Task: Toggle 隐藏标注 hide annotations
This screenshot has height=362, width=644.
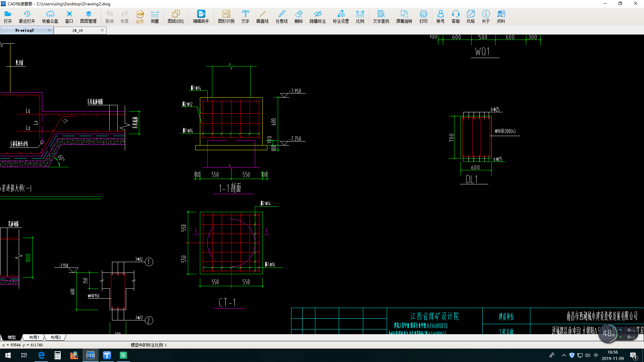Action: 318,16
